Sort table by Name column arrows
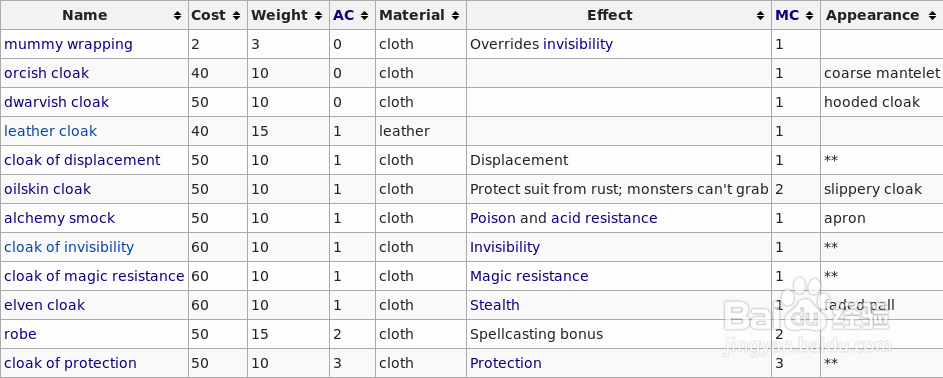Viewport: 943px width, 378px height. click(177, 16)
